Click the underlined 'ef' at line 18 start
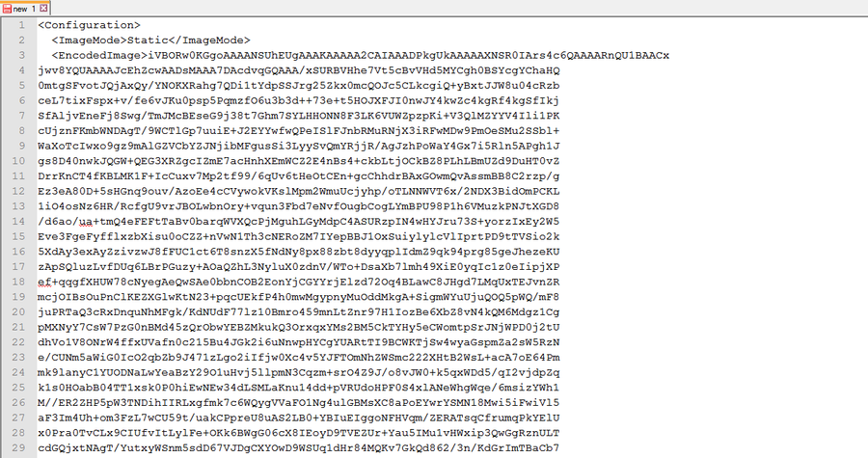This screenshot has height=458, width=868. (x=44, y=282)
